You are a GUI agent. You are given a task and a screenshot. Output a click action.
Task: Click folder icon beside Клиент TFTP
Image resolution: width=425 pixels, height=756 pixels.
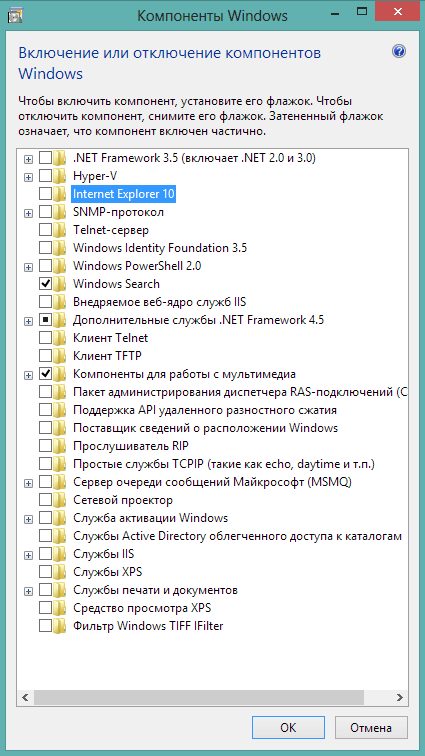(x=59, y=356)
